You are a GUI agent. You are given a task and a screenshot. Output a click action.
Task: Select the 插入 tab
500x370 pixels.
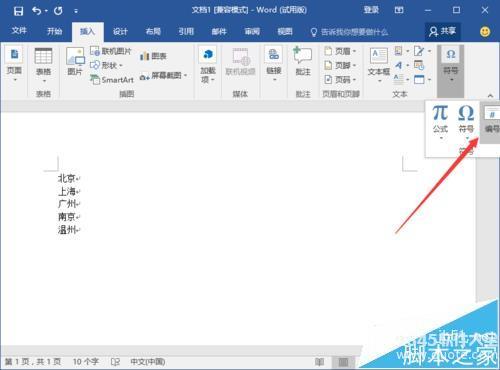87,31
